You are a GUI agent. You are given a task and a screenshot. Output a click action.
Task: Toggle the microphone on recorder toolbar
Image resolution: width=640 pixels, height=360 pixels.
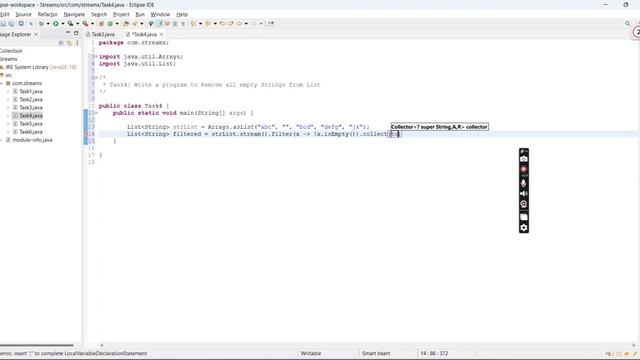(524, 183)
